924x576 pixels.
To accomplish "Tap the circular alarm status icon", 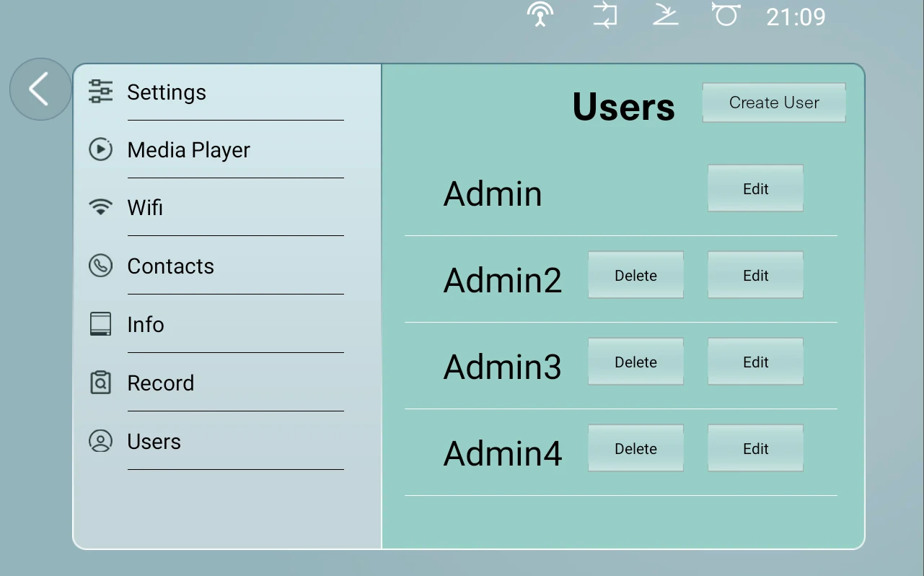I will [726, 14].
